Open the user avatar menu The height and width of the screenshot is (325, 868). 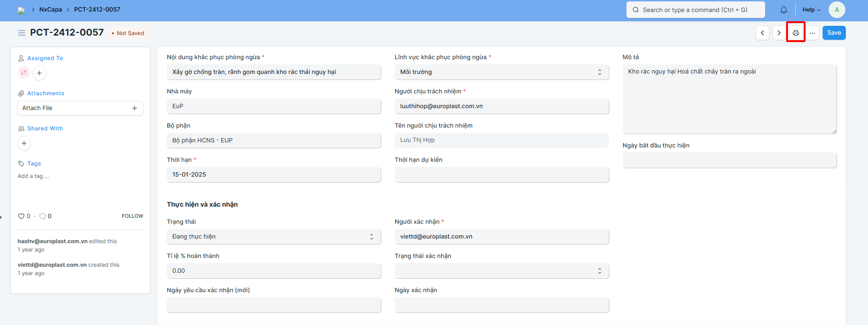coord(837,10)
